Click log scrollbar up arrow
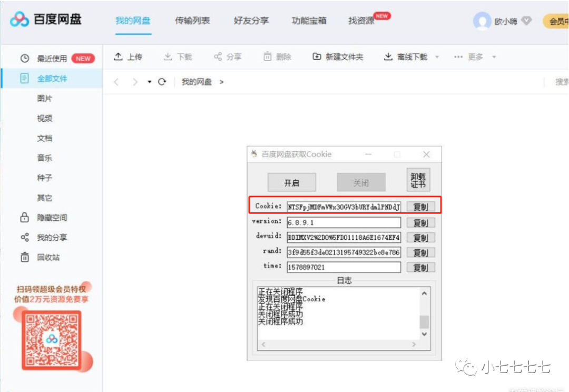This screenshot has width=569, height=392. 424,293
